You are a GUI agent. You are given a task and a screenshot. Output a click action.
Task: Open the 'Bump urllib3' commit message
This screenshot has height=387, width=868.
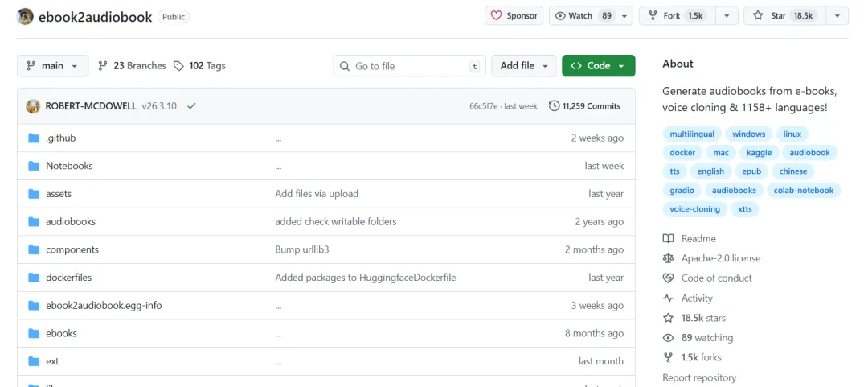click(302, 249)
